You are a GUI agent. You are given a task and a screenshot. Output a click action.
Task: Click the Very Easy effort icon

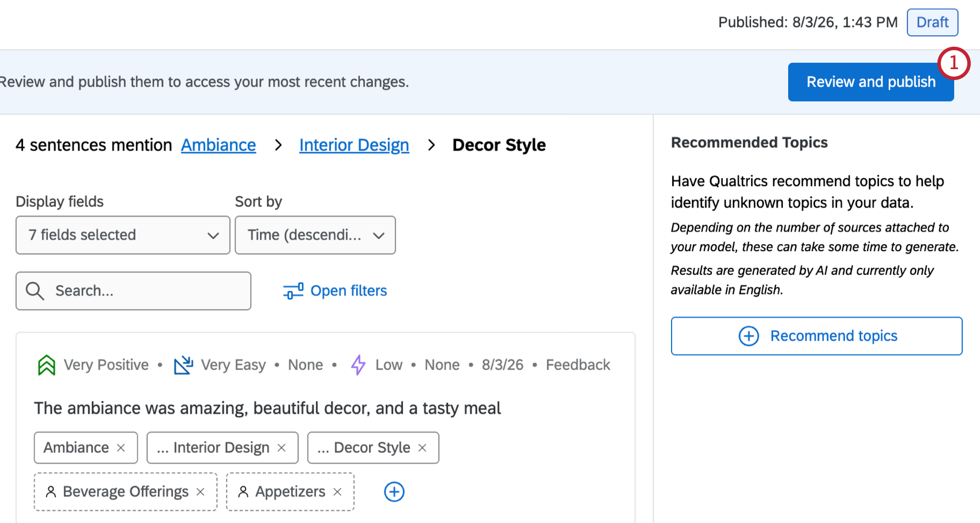coord(183,365)
